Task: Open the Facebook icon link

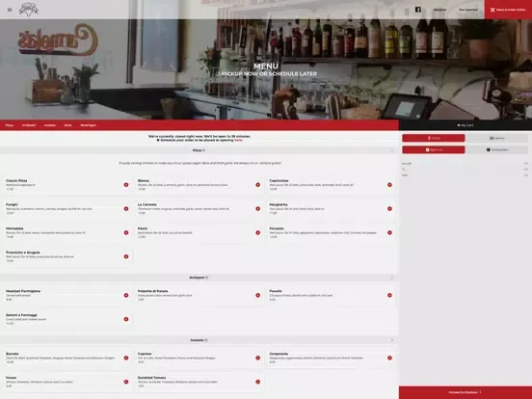Action: (418, 10)
